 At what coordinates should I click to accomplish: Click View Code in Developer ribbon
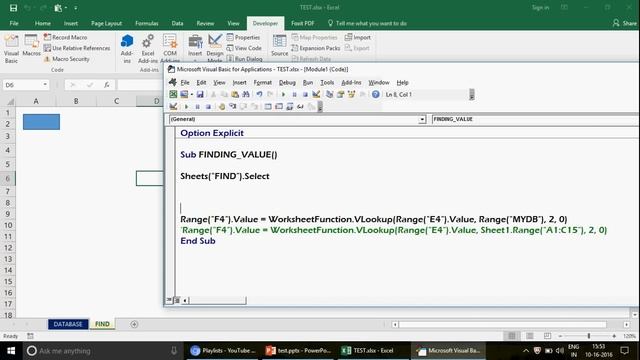(244, 48)
